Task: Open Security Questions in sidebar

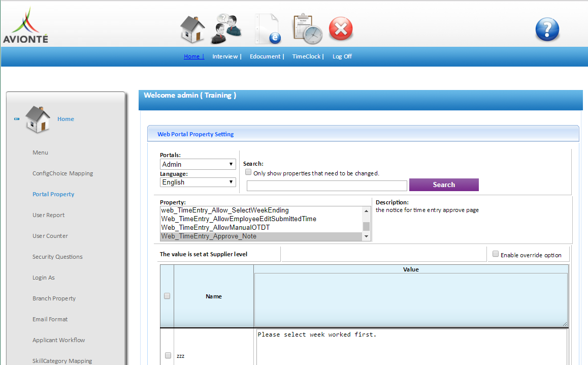Action: tap(57, 257)
